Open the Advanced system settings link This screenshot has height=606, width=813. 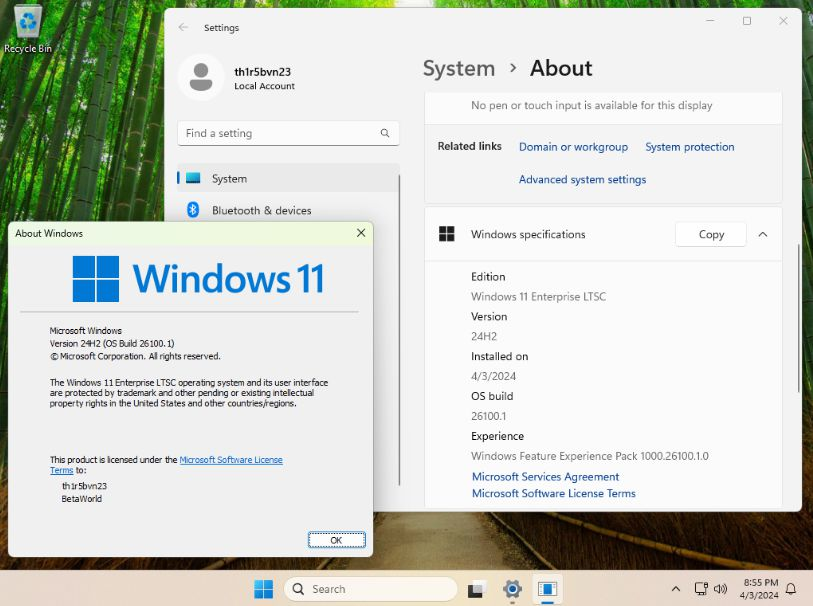[x=582, y=179]
